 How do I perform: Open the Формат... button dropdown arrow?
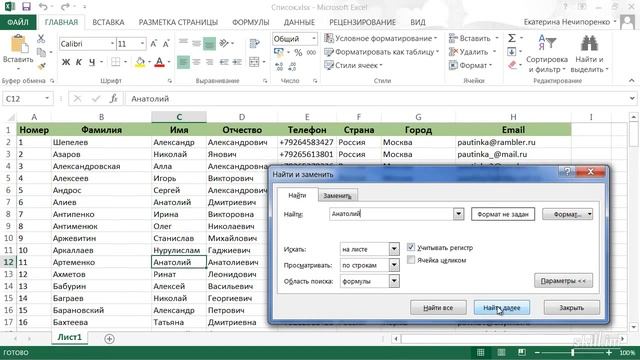tap(589, 214)
